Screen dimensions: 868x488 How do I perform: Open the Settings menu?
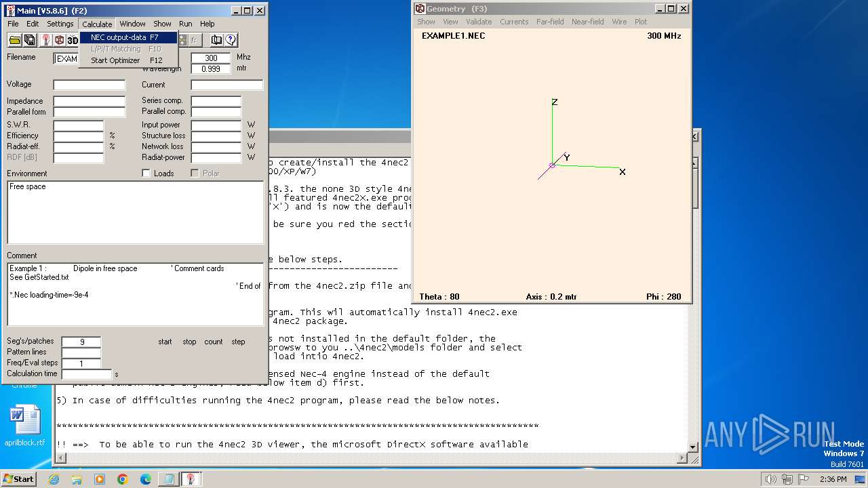pyautogui.click(x=60, y=24)
